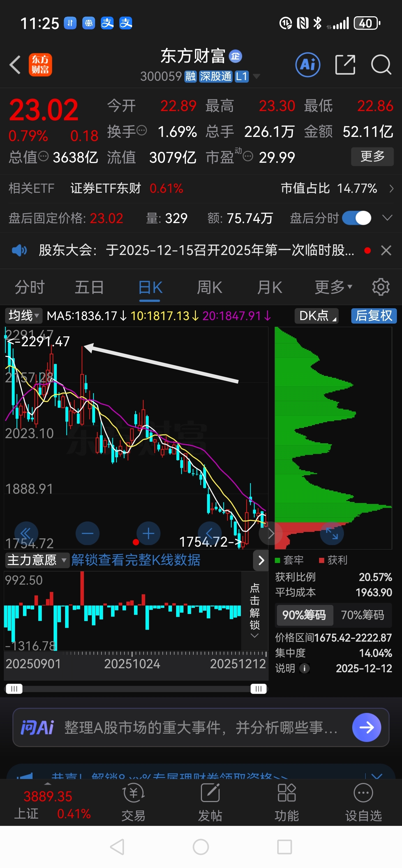Viewport: 402px width, 868px height.
Task: Grab the left range slider handle
Action: 14,689
